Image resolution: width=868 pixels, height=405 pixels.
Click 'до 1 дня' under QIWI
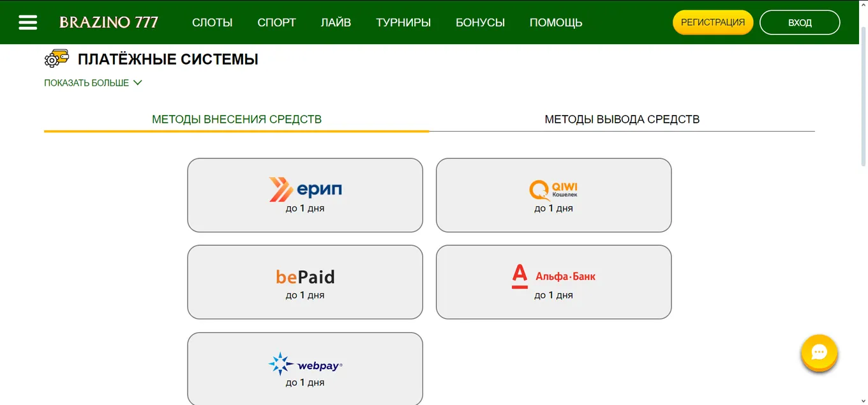point(553,208)
